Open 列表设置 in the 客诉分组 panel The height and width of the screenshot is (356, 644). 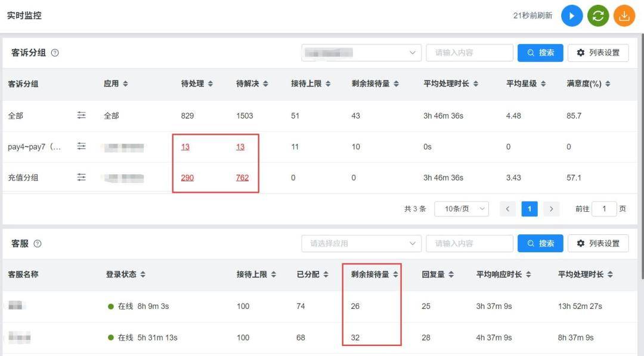[598, 52]
